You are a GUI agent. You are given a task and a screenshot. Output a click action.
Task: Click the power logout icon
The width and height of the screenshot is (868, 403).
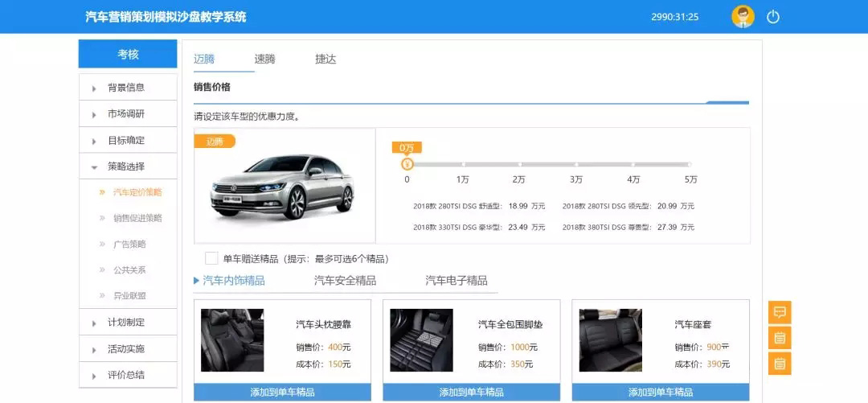773,17
